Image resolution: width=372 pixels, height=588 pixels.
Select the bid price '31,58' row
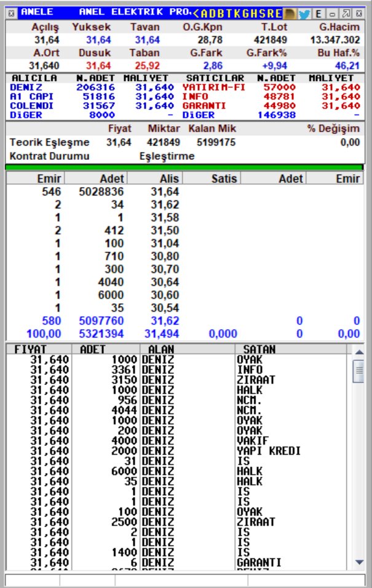[184, 218]
